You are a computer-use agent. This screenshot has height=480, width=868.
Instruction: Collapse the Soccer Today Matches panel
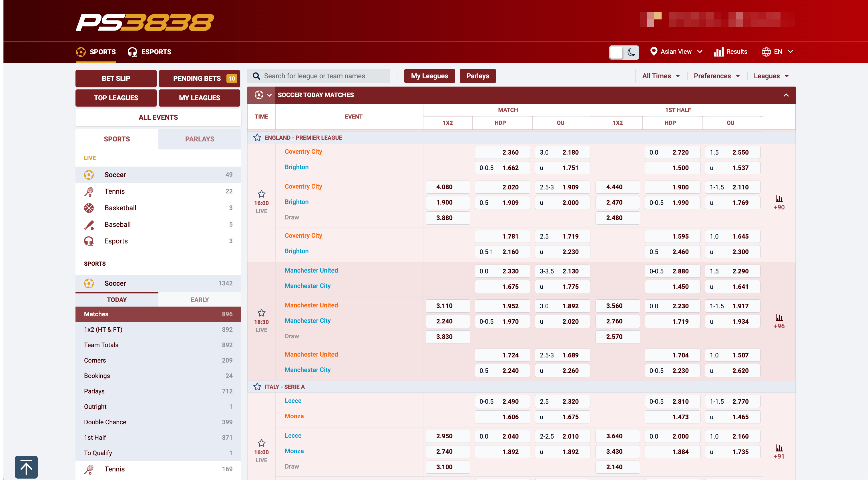point(786,95)
